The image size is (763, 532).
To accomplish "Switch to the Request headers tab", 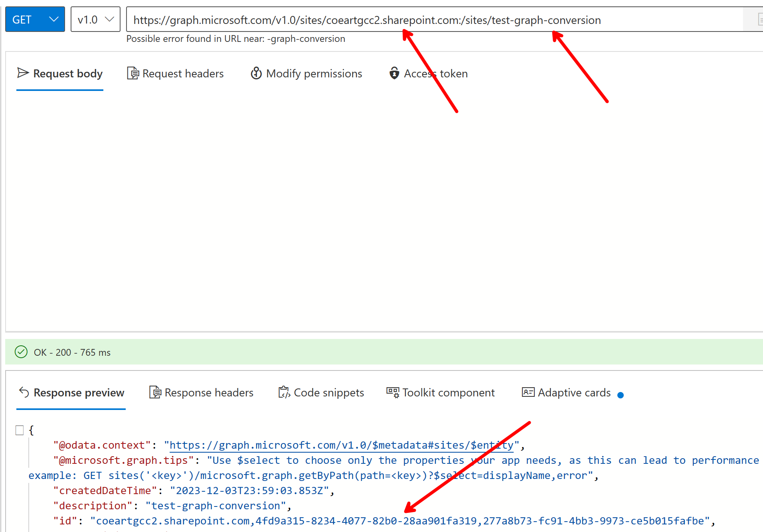I will pos(175,74).
